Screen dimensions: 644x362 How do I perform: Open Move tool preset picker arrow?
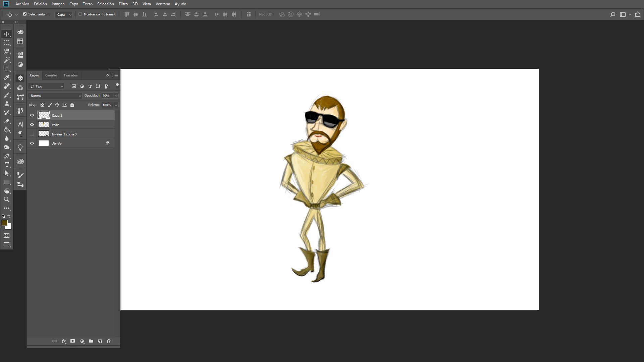(x=16, y=14)
